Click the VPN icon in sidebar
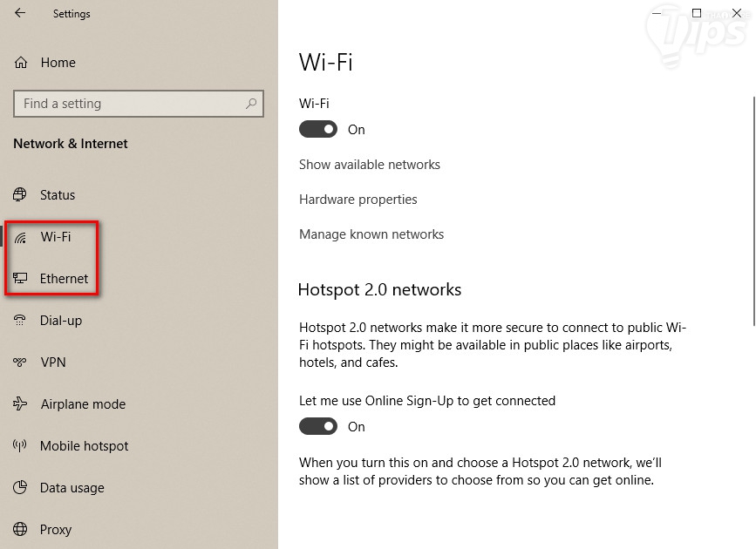Viewport: 756px width, 549px height. coord(21,363)
